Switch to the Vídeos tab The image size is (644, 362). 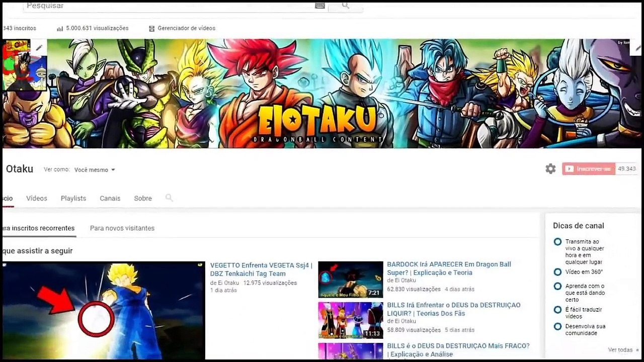[37, 198]
